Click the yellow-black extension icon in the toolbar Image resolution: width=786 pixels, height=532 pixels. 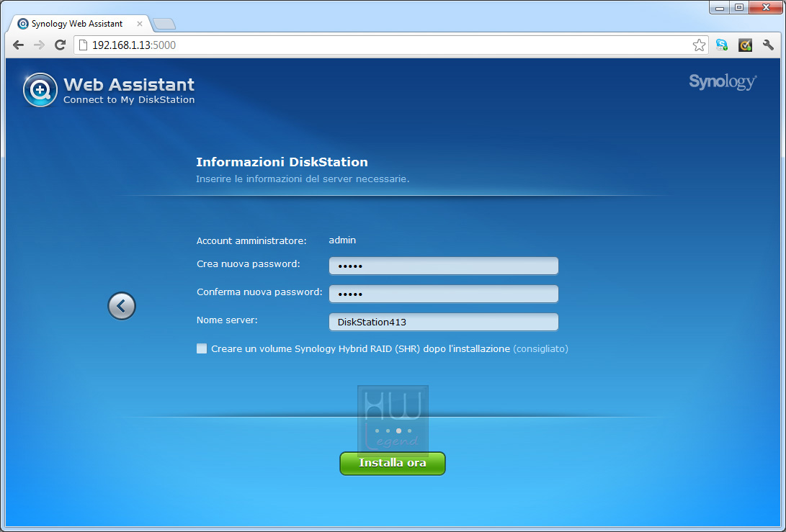[745, 45]
